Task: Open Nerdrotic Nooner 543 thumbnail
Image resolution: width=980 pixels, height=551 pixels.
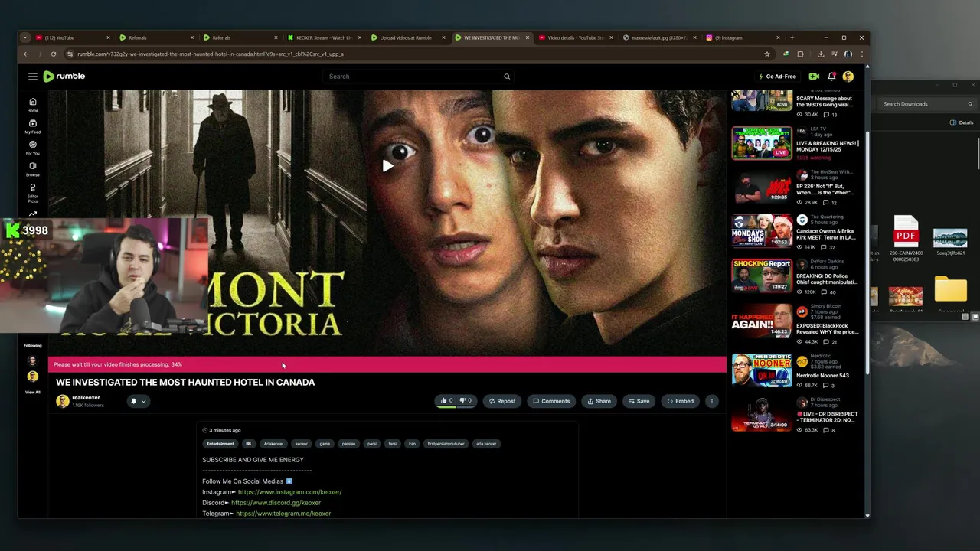Action: pyautogui.click(x=762, y=370)
